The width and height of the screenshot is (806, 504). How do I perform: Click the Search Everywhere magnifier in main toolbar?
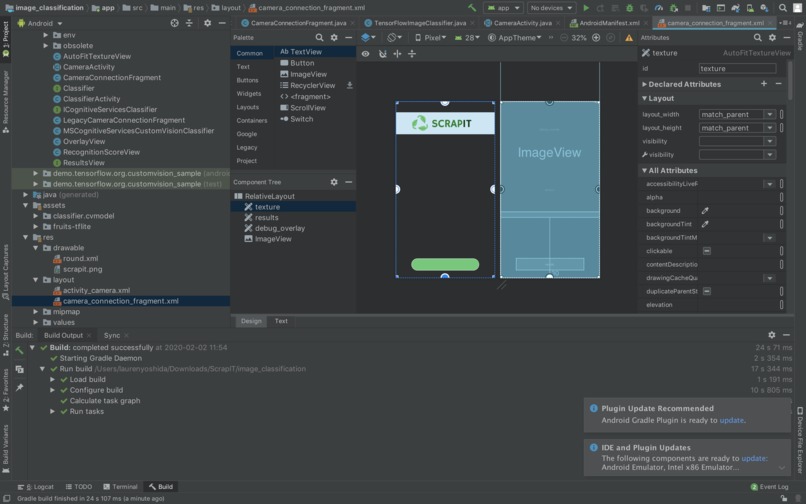pyautogui.click(x=782, y=8)
